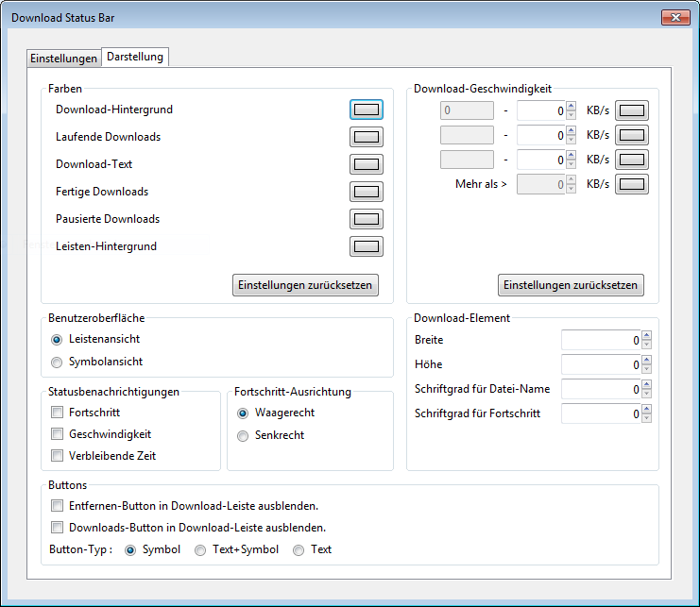Raise Schriftgrad für Datei-Name spinner
Screen dimensions: 700x607
[646, 384]
